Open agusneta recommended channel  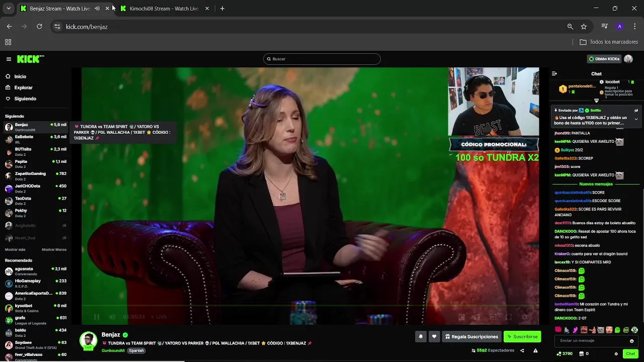pyautogui.click(x=35, y=271)
